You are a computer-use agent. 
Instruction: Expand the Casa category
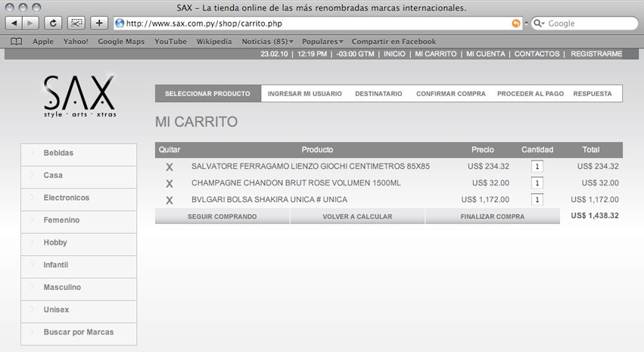pos(79,177)
